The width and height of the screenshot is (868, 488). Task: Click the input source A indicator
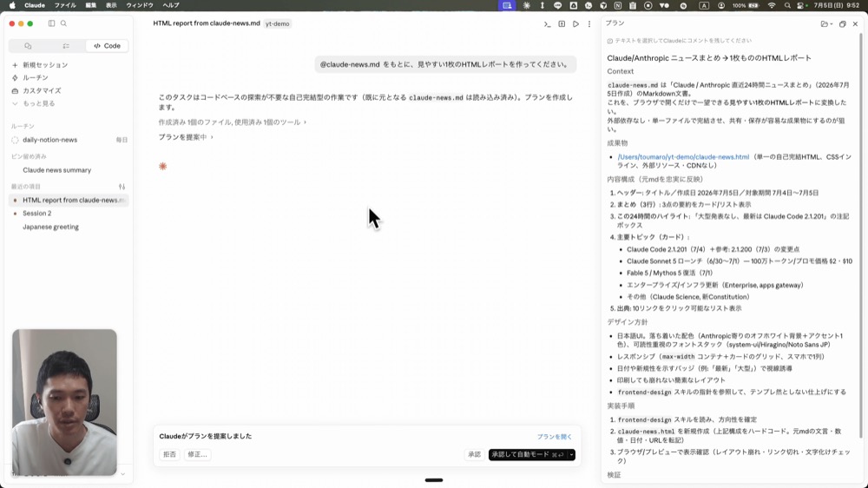(704, 5)
